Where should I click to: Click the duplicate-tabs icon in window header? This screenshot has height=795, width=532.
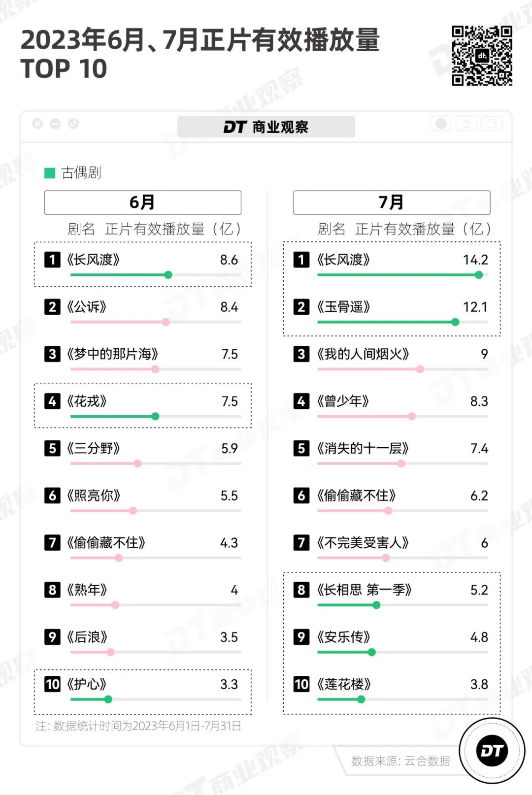click(x=492, y=124)
